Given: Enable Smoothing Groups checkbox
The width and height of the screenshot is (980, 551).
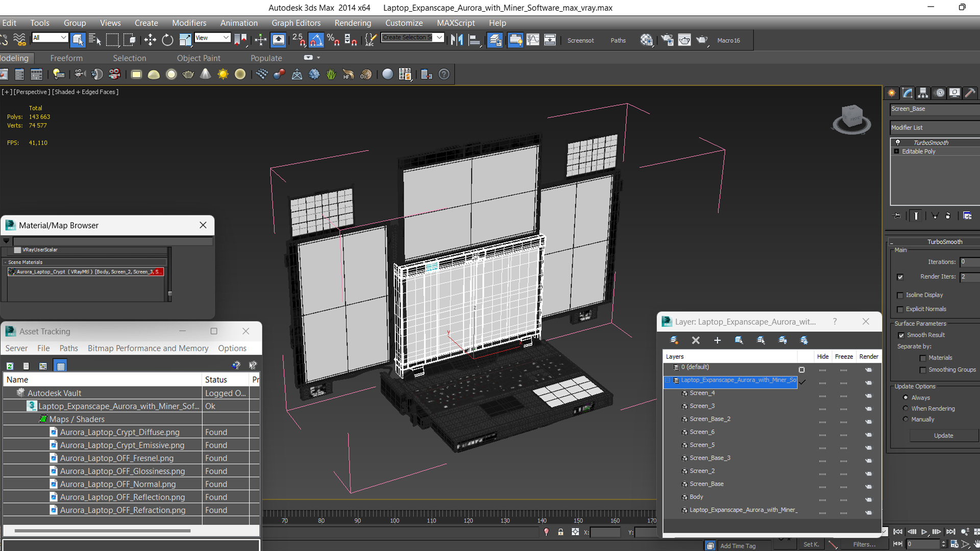Looking at the screenshot, I should pos(922,370).
